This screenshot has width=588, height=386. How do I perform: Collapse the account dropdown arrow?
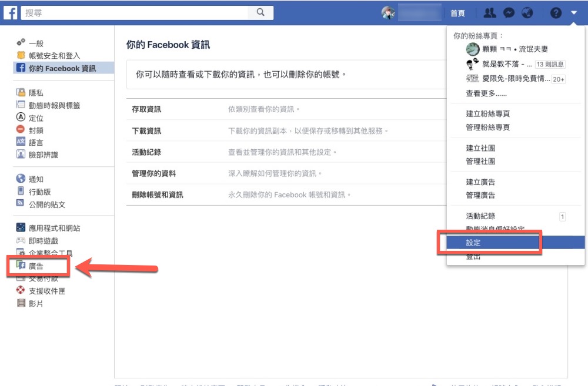tap(574, 13)
